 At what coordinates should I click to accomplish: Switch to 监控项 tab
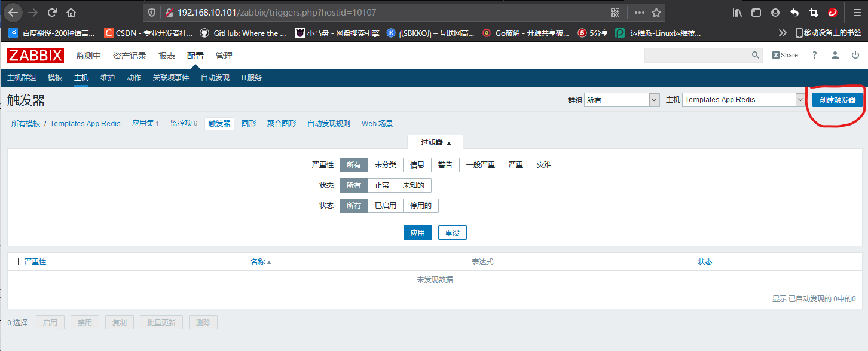coord(181,123)
